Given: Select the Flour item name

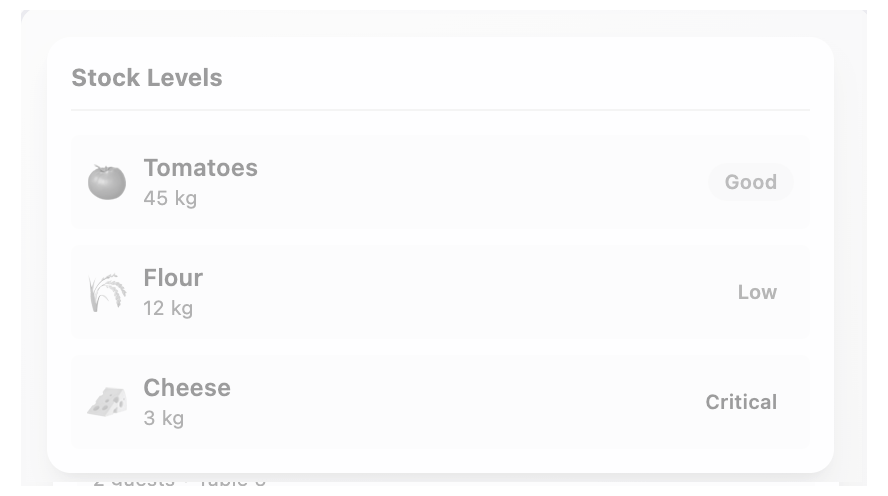Looking at the screenshot, I should (173, 278).
